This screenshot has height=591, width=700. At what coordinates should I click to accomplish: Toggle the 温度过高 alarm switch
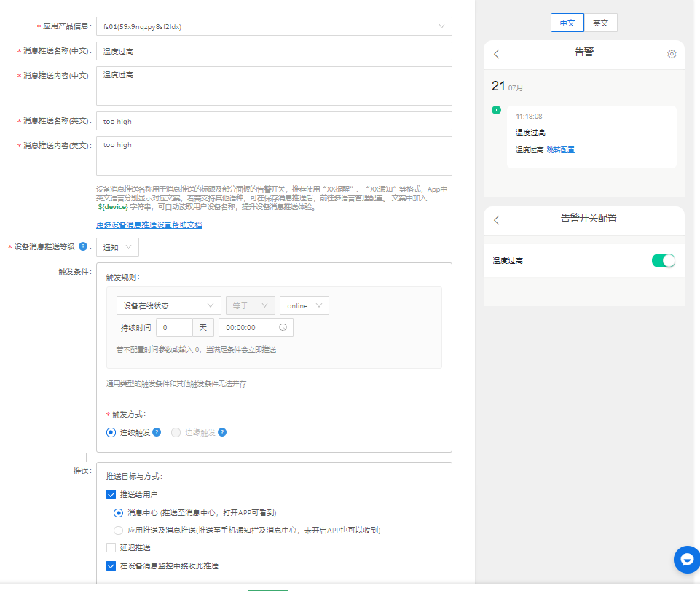tap(663, 261)
